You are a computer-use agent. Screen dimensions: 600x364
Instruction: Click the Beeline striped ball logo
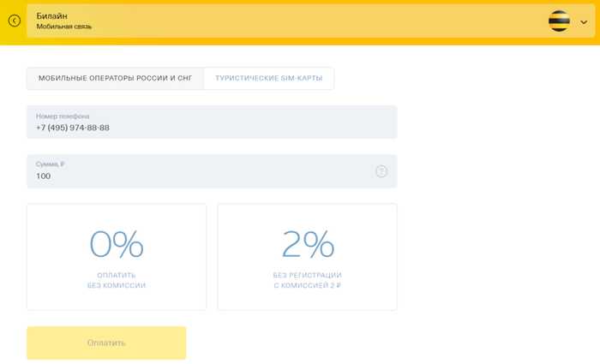click(559, 21)
